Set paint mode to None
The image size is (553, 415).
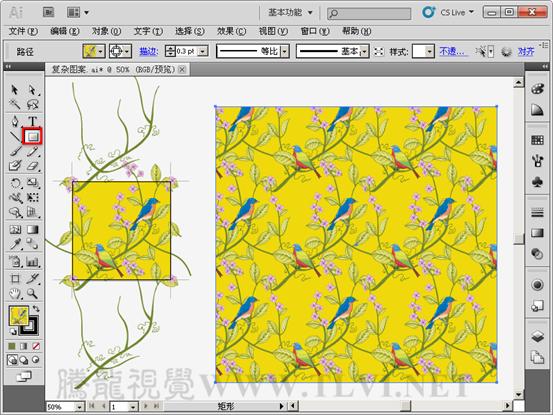(36, 346)
